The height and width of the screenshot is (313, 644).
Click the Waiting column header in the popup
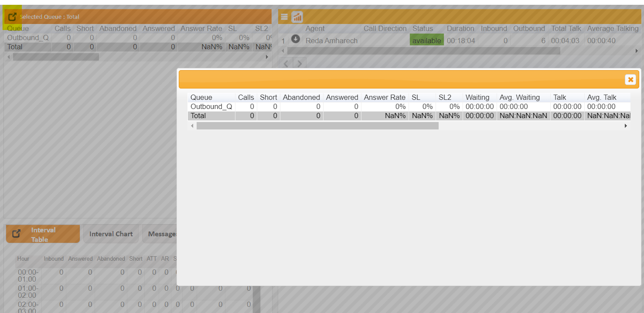(477, 97)
